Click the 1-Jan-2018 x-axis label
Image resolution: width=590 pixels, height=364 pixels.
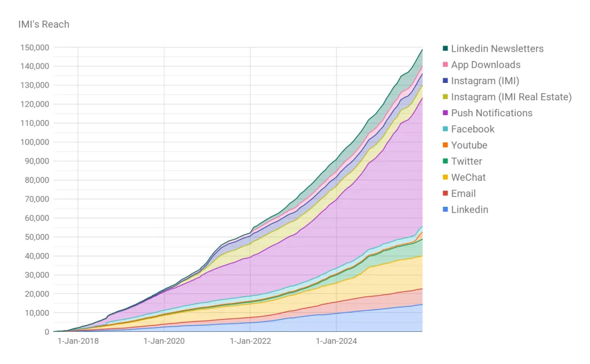pos(78,341)
